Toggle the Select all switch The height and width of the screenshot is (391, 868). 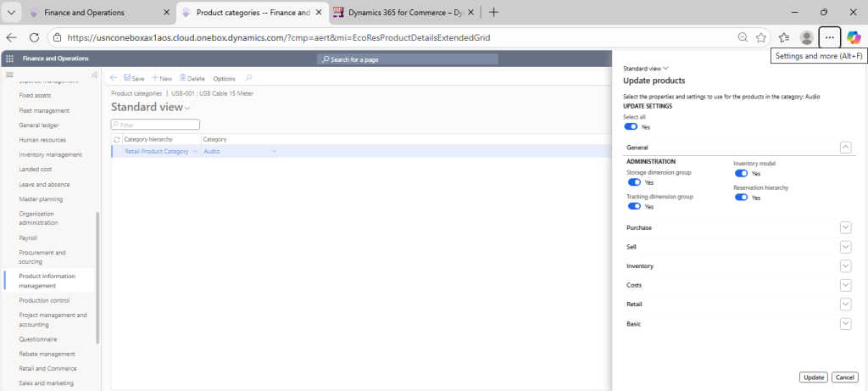tap(631, 126)
